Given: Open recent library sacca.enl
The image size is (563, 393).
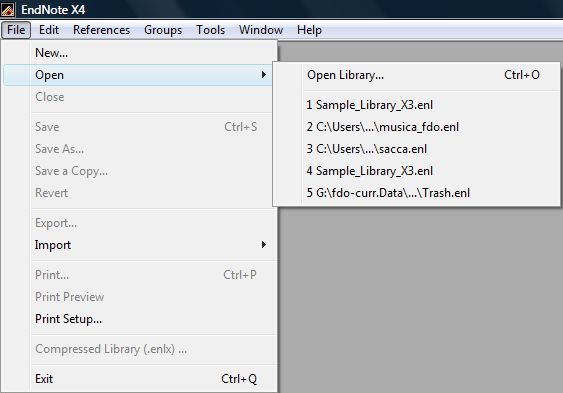Looking at the screenshot, I should [x=416, y=149].
